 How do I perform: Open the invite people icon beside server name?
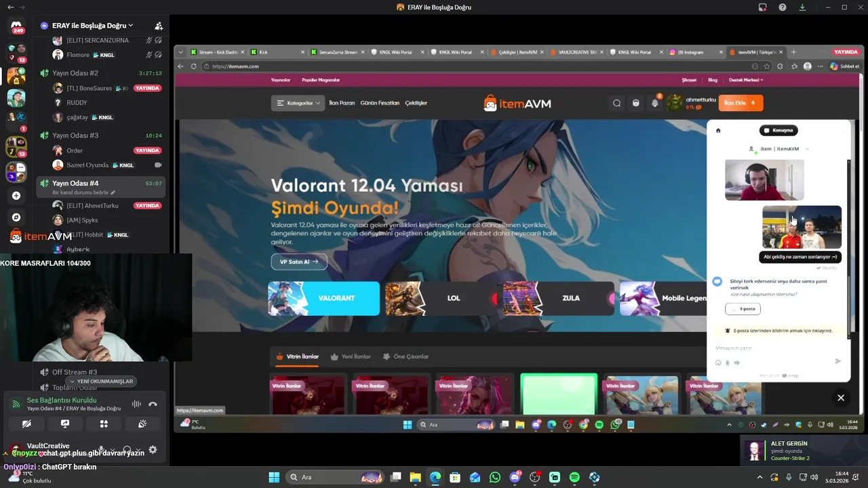pos(159,26)
